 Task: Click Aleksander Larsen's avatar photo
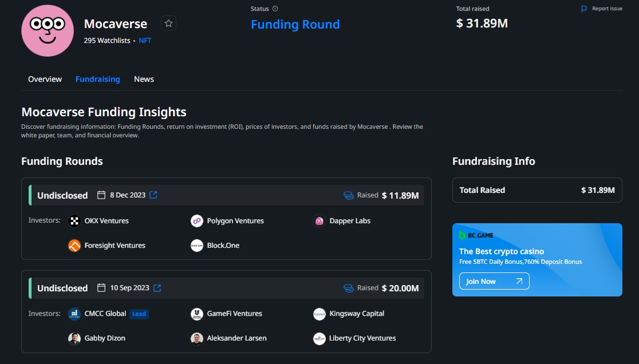[x=197, y=338]
